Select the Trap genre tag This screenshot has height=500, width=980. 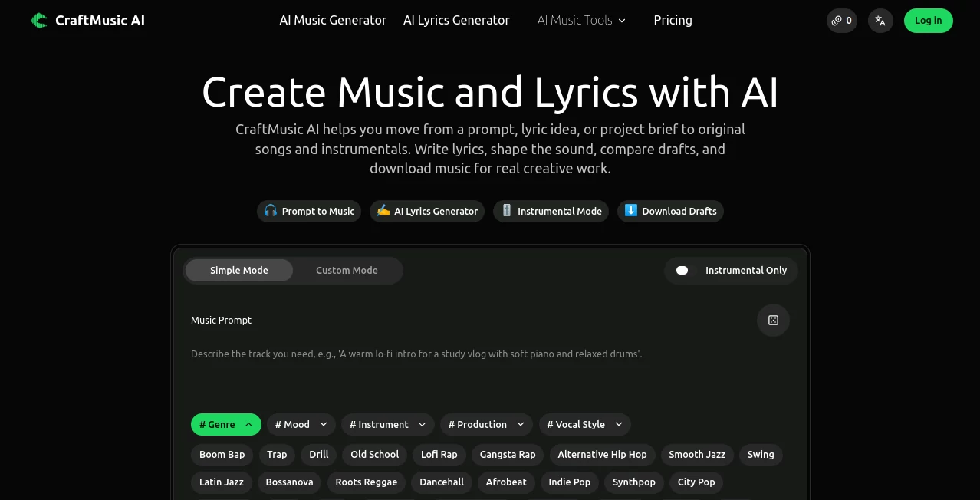[x=277, y=455]
